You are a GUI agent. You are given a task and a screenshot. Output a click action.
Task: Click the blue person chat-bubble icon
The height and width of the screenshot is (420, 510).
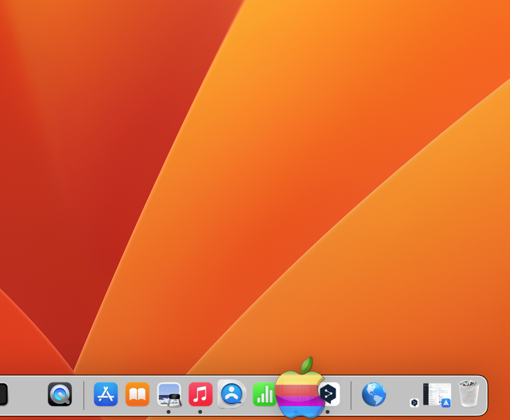pos(232,394)
